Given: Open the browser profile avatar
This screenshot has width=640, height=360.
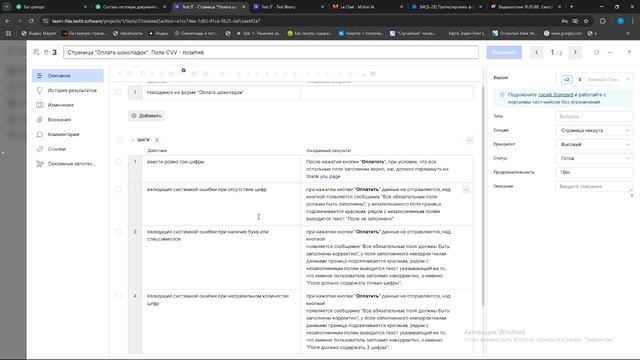Looking at the screenshot, I should pyautogui.click(x=620, y=21).
